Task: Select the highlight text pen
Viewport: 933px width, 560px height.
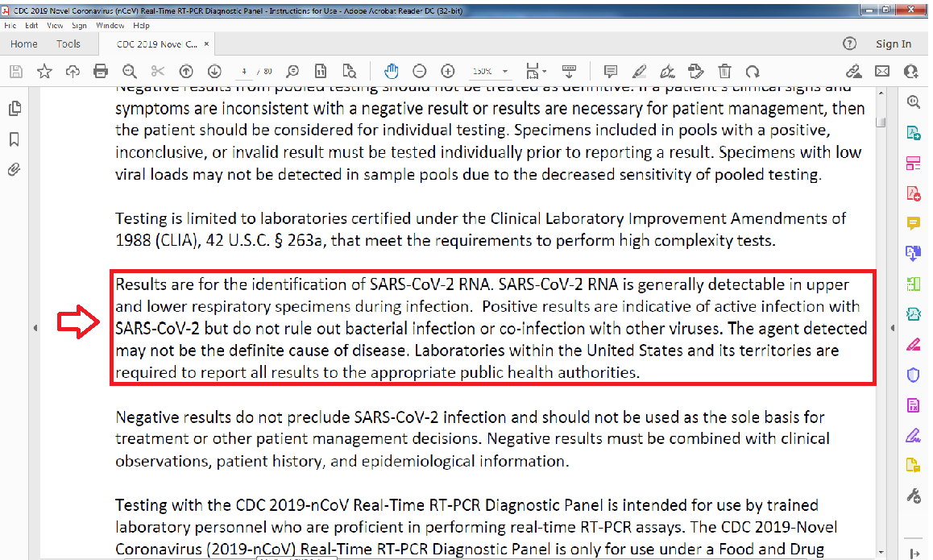Action: point(639,72)
